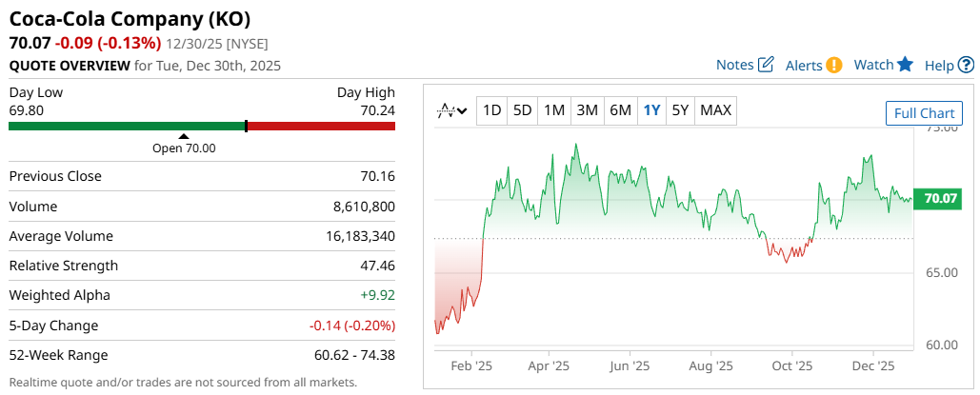Image resolution: width=980 pixels, height=395 pixels.
Task: Click the green 70.07 price label
Action: (x=939, y=198)
